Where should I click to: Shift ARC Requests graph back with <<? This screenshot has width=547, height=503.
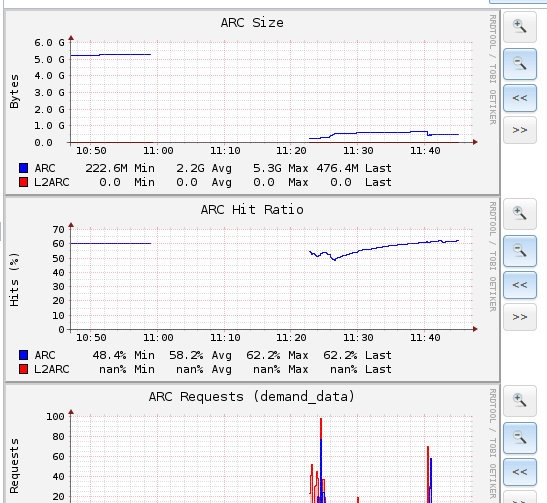[520, 472]
